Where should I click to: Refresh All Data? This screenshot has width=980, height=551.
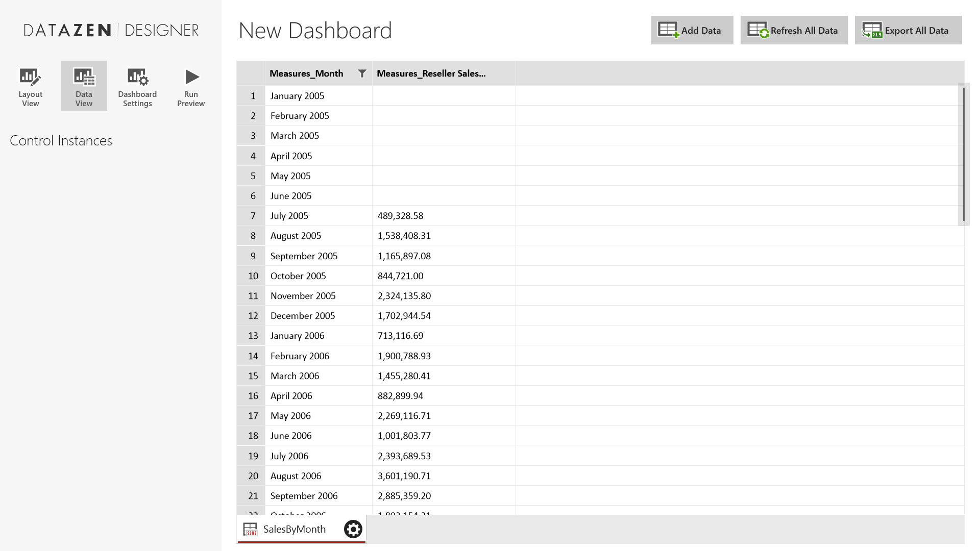tap(794, 31)
